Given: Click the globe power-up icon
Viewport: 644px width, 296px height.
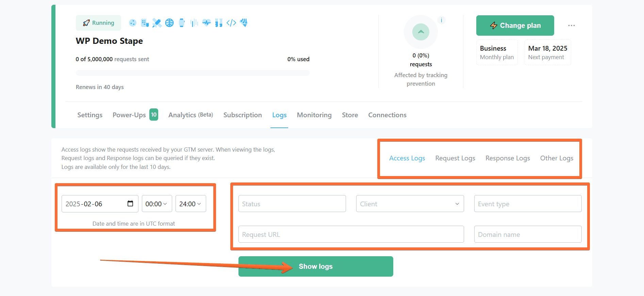Looking at the screenshot, I should tap(169, 23).
